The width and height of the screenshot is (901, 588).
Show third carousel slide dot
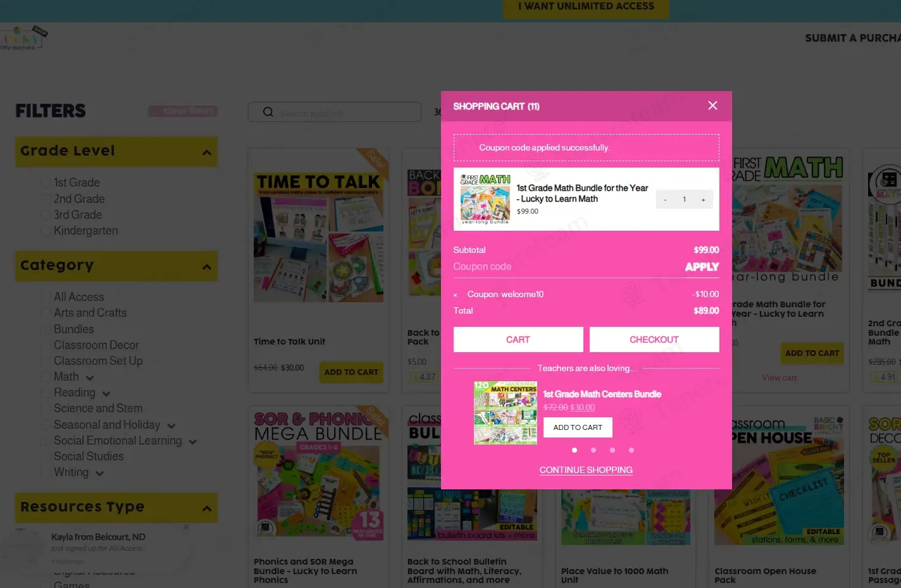pyautogui.click(x=612, y=450)
